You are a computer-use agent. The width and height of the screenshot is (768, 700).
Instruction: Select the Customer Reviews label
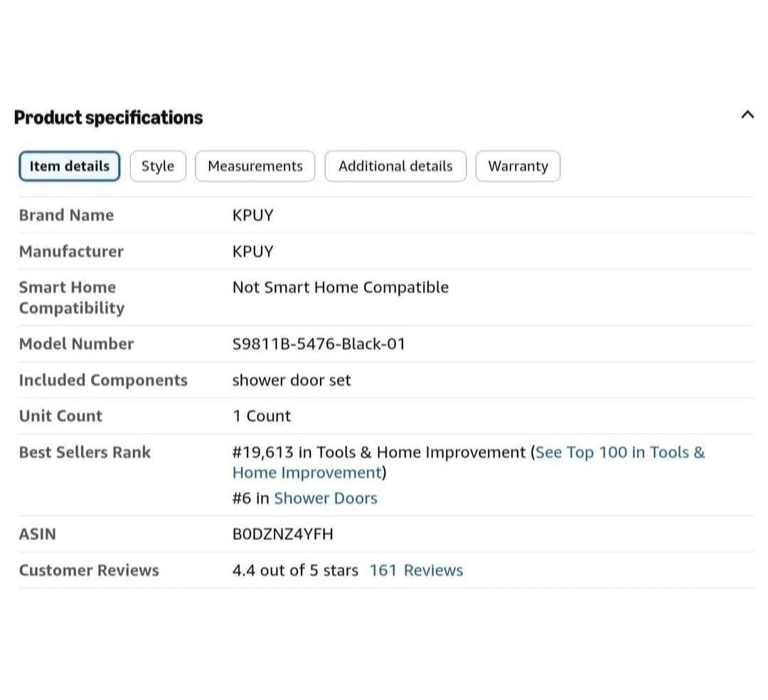89,571
